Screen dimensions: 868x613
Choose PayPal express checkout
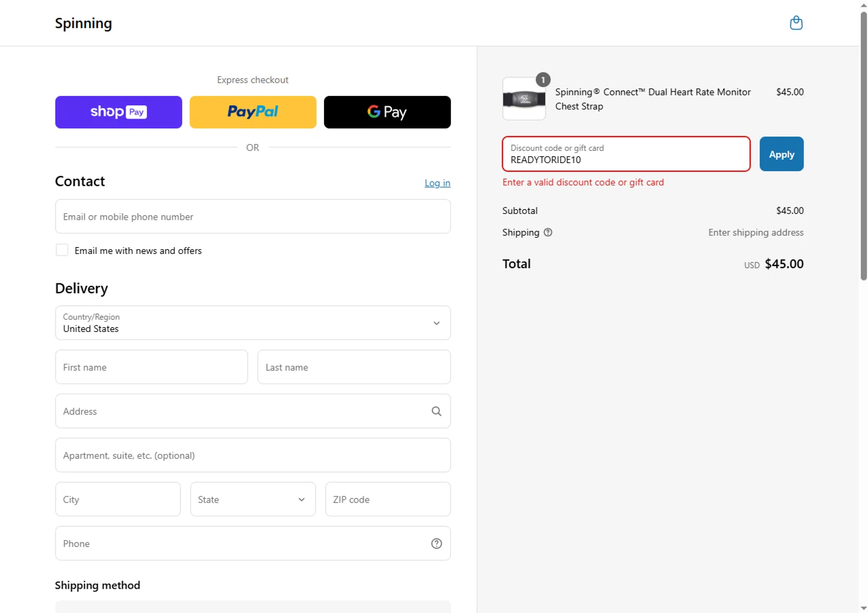coord(253,112)
